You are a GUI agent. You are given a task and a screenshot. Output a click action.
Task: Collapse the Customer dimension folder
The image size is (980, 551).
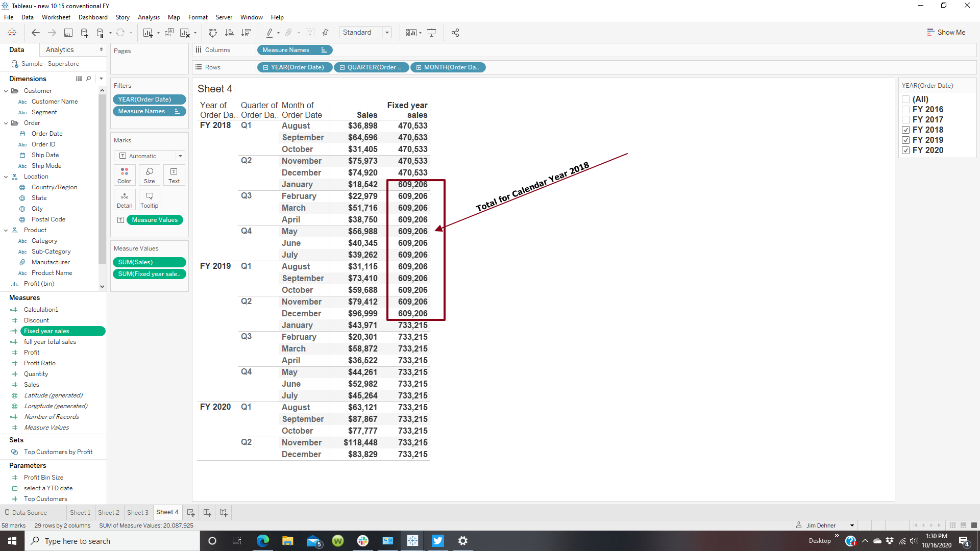click(x=6, y=91)
